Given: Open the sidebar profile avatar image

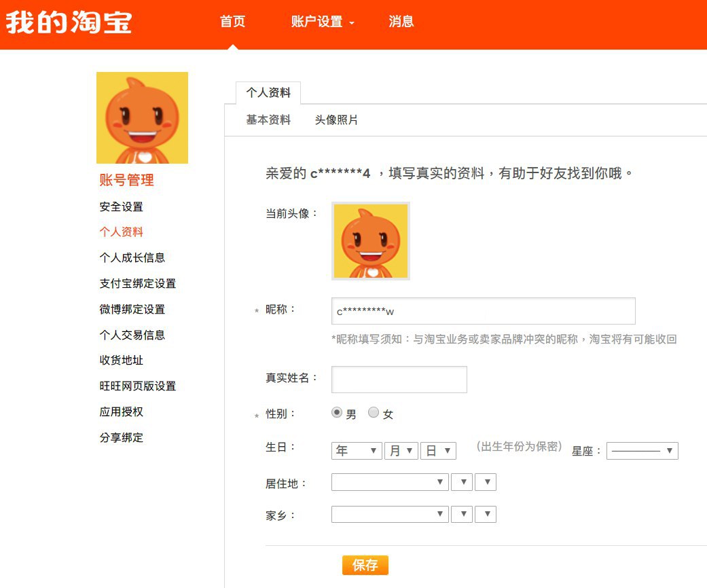Looking at the screenshot, I should click(x=142, y=117).
